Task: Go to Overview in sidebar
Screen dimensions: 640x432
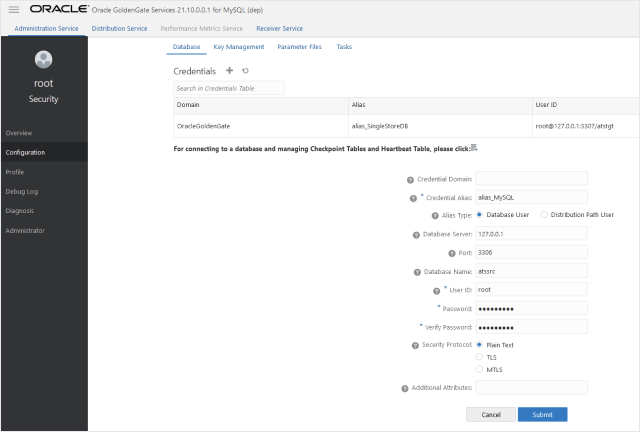Action: pos(44,133)
